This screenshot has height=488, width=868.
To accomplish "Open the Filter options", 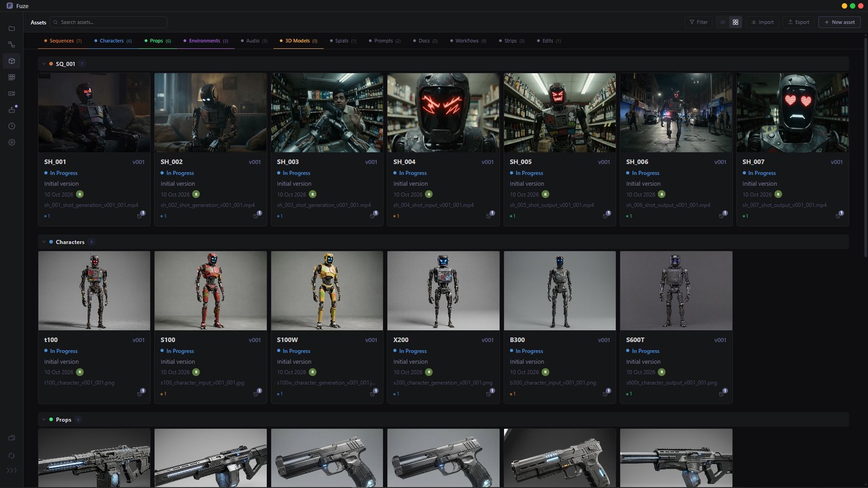I will tap(699, 22).
